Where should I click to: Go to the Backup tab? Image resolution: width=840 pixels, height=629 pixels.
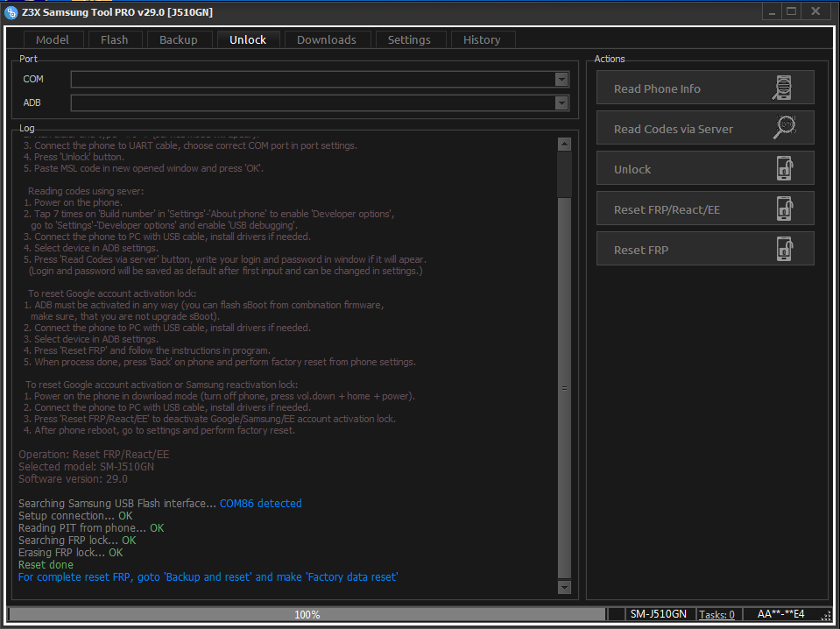(179, 39)
